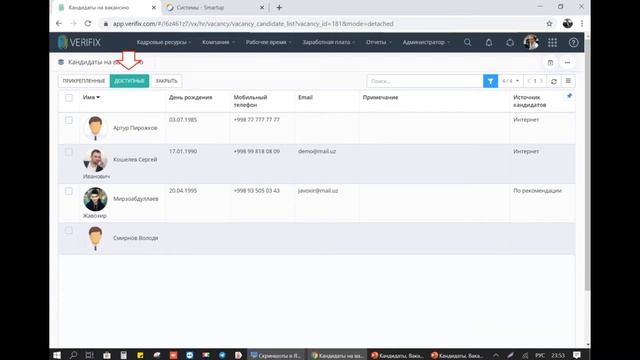
Task: Click the Закрыть button
Action: (166, 81)
